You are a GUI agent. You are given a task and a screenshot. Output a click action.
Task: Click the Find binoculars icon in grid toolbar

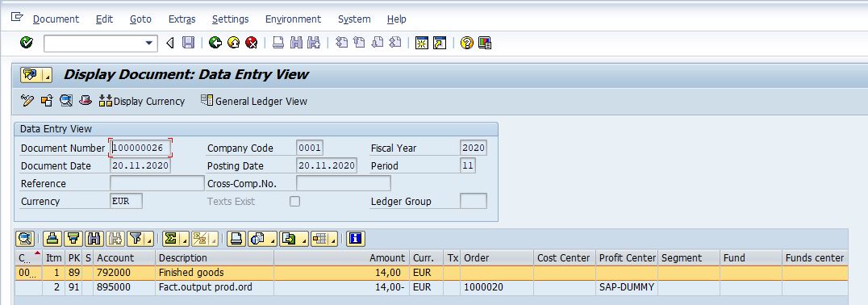[94, 239]
